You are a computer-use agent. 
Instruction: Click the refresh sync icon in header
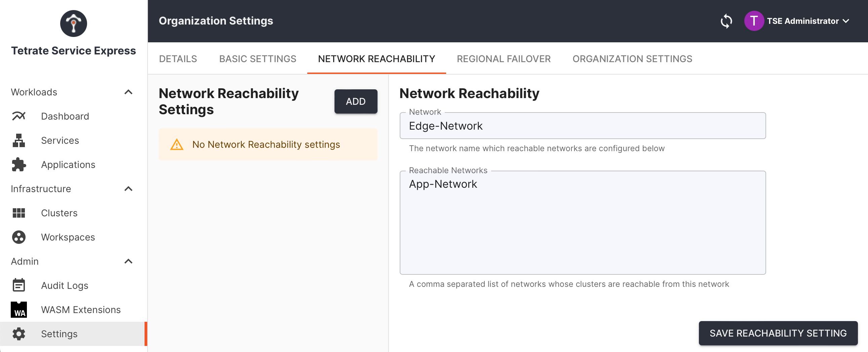tap(726, 21)
